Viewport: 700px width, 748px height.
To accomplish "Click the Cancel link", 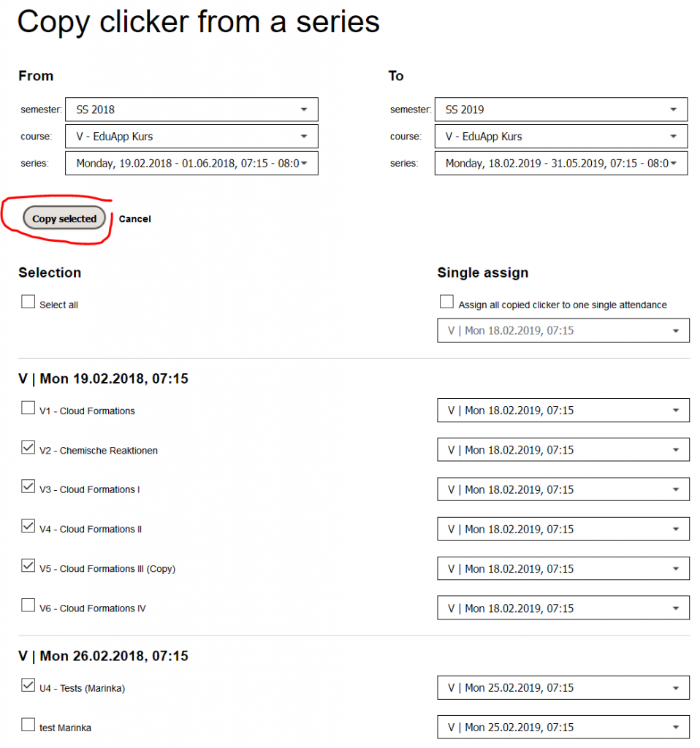I will coord(134,219).
